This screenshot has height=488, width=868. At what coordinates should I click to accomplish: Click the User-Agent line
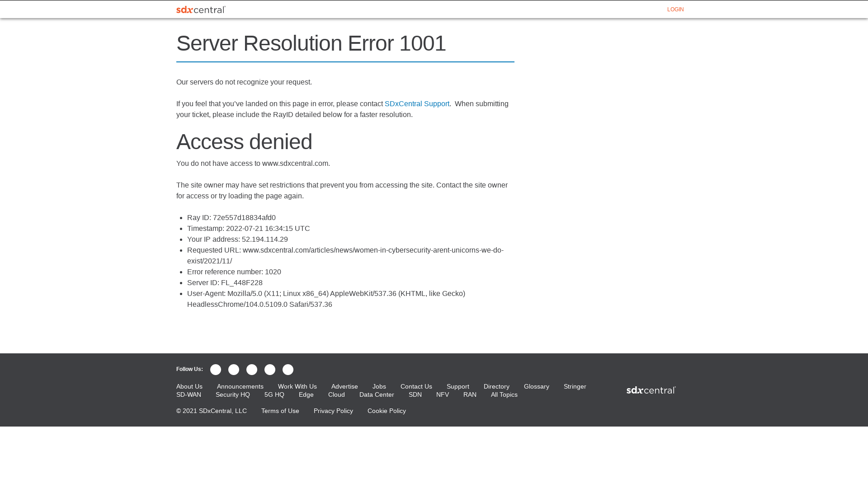click(326, 299)
